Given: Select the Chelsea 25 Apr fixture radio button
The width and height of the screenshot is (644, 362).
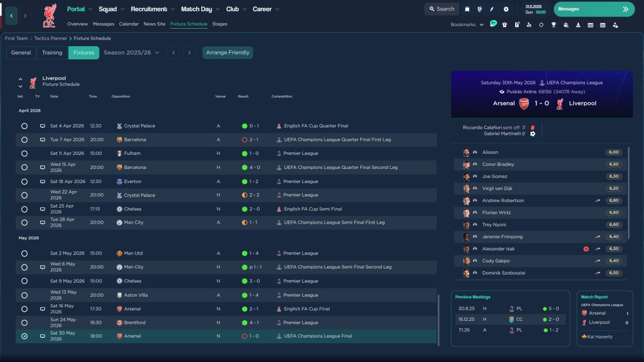Looking at the screenshot, I should pyautogui.click(x=24, y=209).
